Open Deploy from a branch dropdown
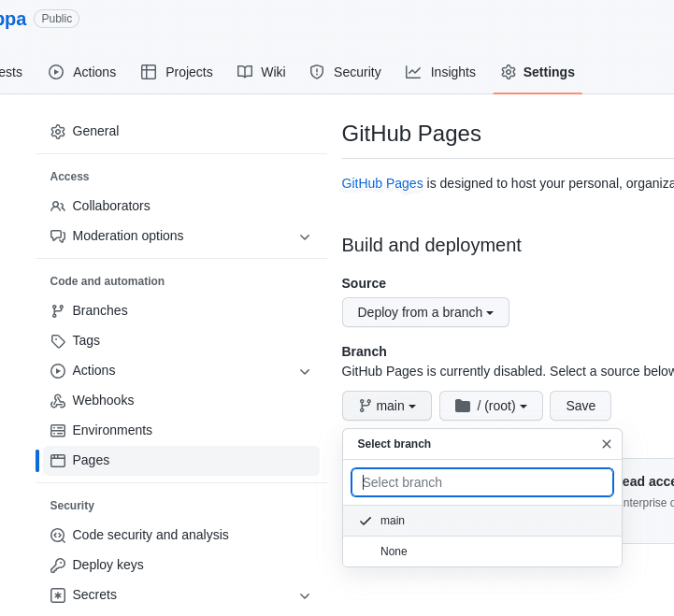The image size is (674, 616). click(x=425, y=312)
